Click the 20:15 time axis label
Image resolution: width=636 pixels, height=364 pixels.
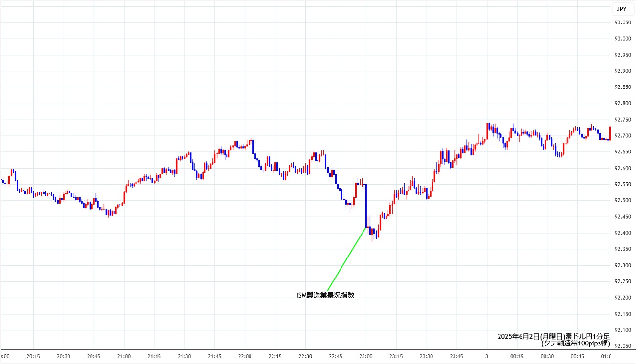point(33,356)
